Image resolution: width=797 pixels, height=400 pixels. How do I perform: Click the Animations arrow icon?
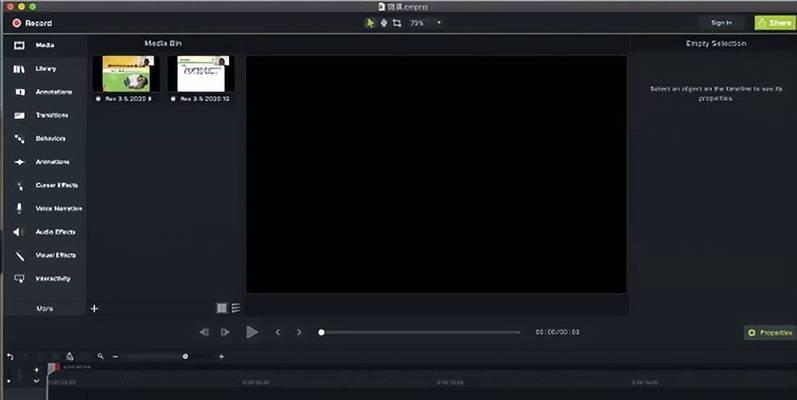click(x=19, y=162)
